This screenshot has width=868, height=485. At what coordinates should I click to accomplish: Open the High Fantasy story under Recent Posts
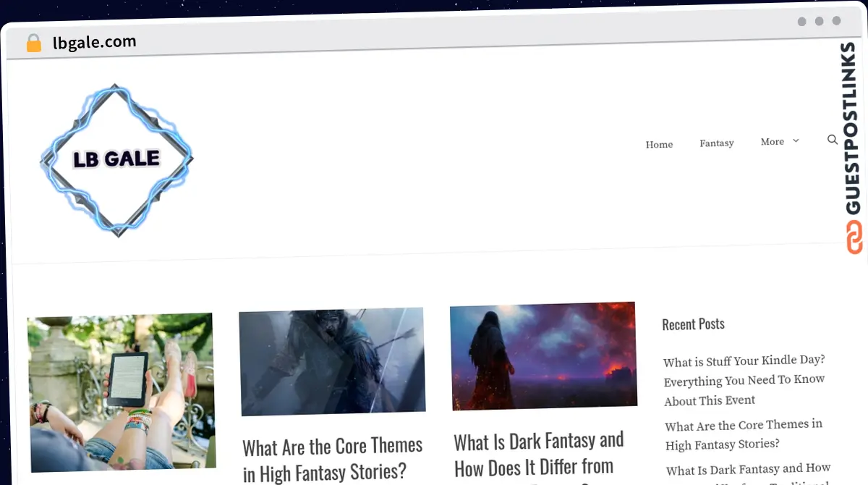[x=743, y=434]
